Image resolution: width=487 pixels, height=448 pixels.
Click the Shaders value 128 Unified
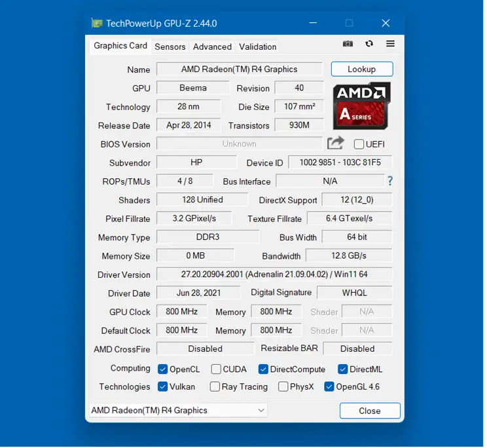pos(202,200)
